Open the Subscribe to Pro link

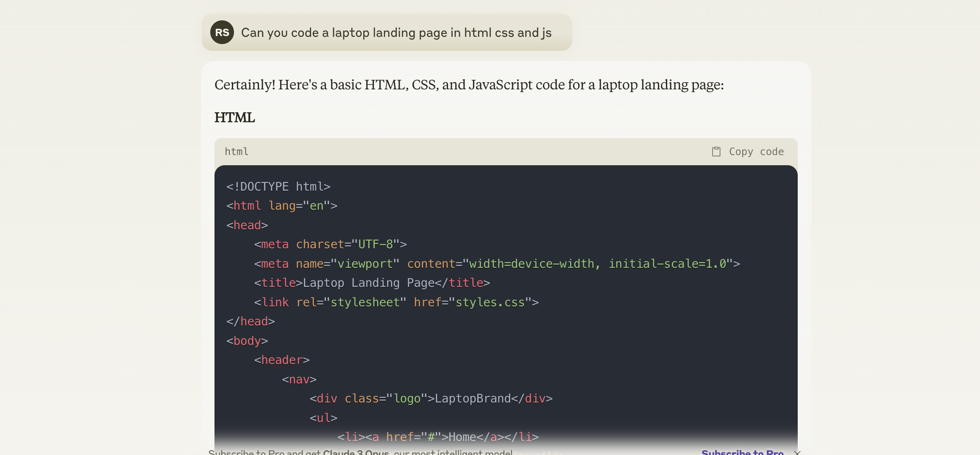[x=742, y=452]
